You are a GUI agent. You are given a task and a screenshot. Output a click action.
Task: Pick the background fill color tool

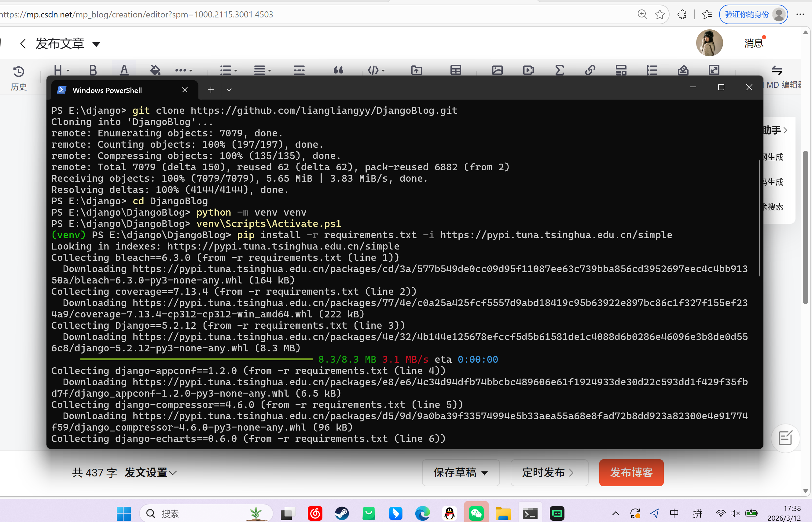(155, 70)
